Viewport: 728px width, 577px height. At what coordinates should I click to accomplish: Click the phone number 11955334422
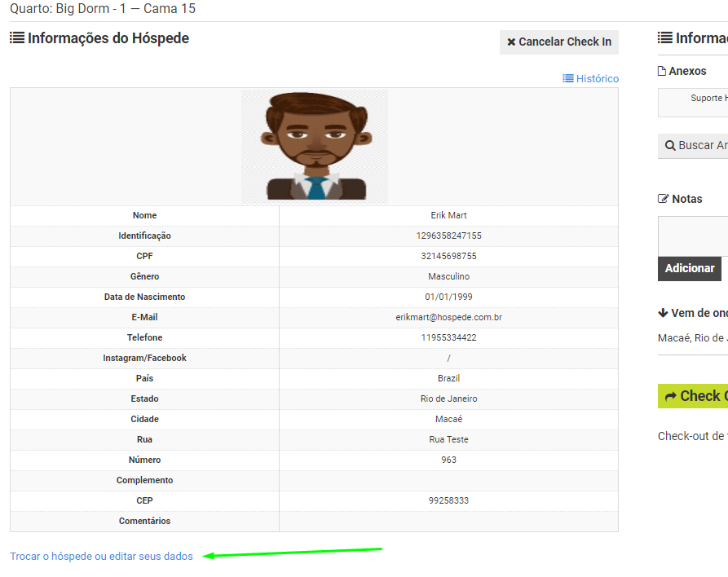tap(448, 338)
